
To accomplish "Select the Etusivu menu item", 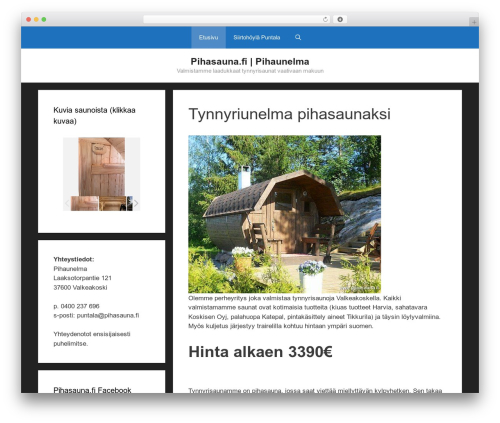I will pos(208,37).
